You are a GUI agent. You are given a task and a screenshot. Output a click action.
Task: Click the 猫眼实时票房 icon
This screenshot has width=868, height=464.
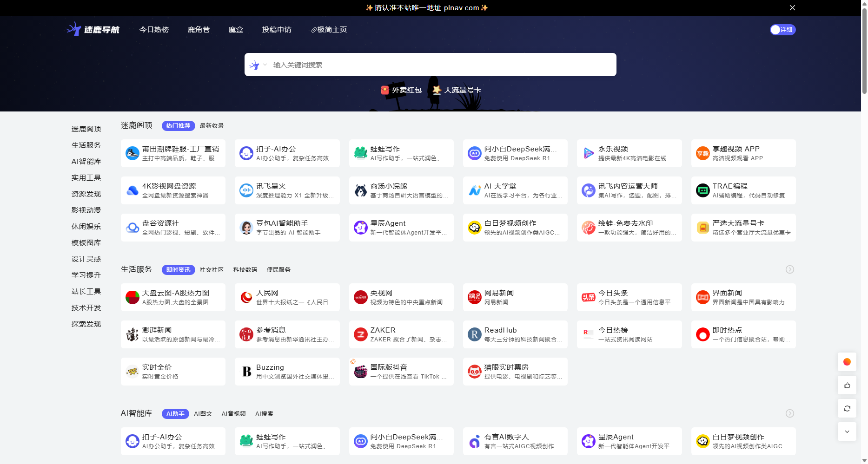click(x=475, y=372)
